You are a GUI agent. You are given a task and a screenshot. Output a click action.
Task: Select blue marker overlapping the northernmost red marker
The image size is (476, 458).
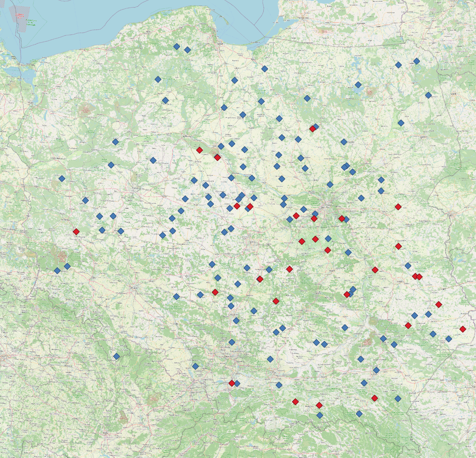point(316,127)
